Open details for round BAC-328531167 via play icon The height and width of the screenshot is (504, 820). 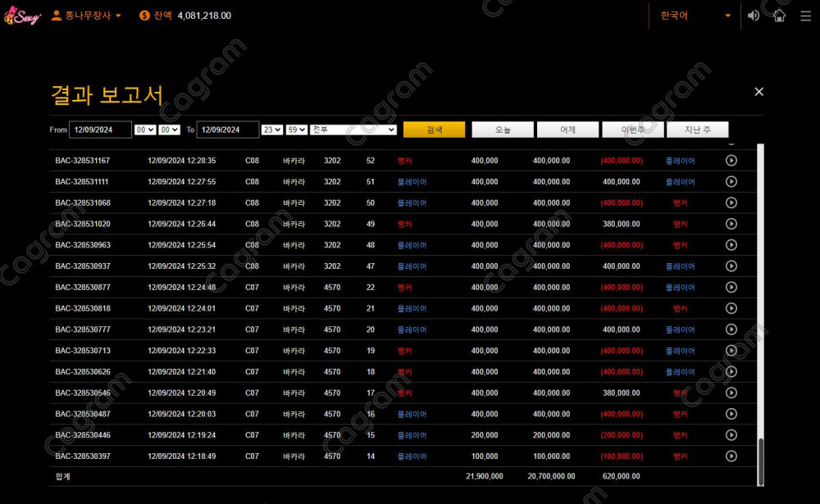coord(731,161)
